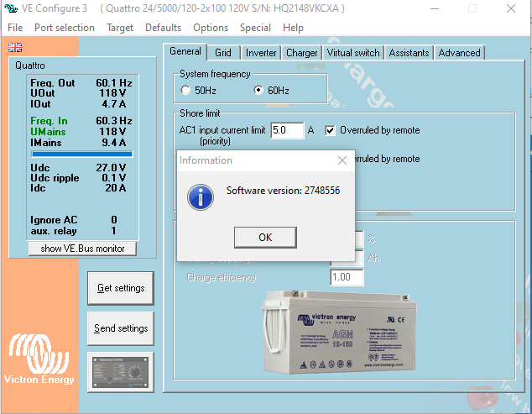Switch to the General tab
Image resolution: width=532 pixels, height=414 pixels.
coord(185,51)
